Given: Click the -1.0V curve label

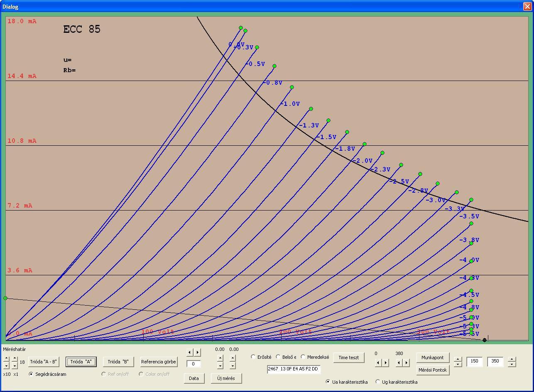Looking at the screenshot, I should pyautogui.click(x=290, y=104).
